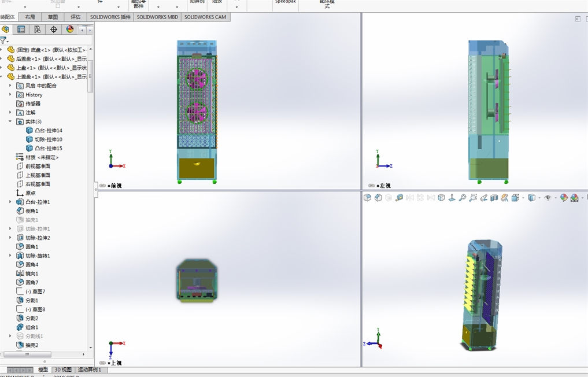Screen dimensions: 588x377
Task: Click the View Orientation cube icon
Action: 515,197
